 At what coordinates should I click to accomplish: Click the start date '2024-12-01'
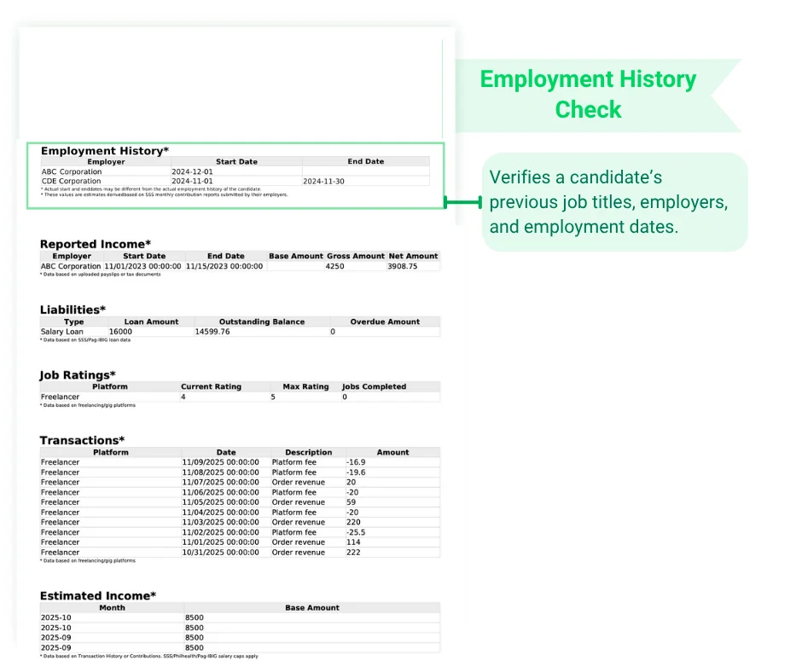click(x=192, y=171)
